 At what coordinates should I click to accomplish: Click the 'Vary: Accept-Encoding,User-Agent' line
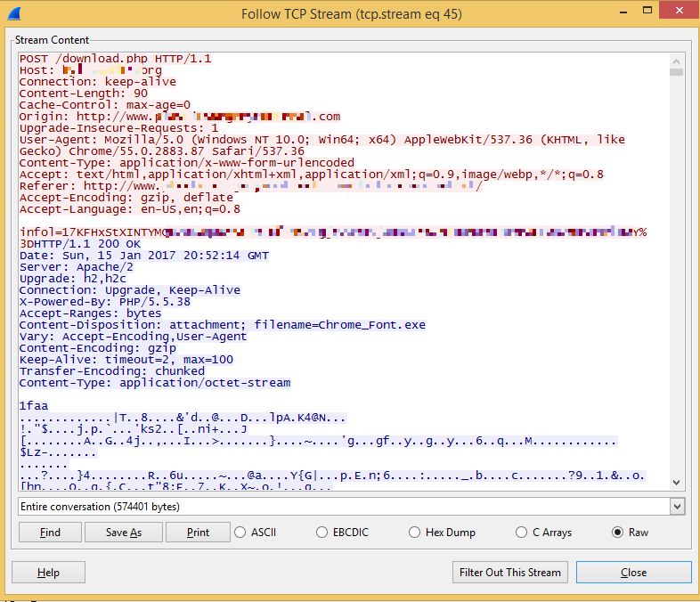coord(133,337)
